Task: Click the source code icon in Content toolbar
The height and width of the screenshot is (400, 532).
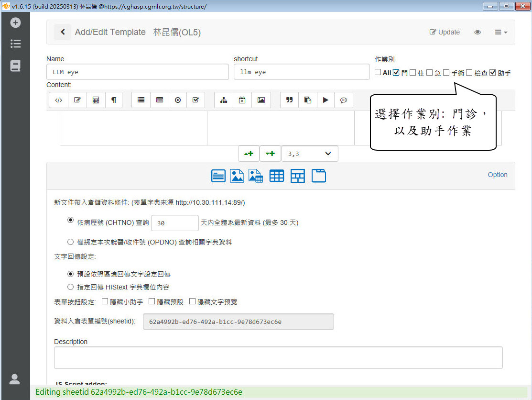Action: (58, 100)
